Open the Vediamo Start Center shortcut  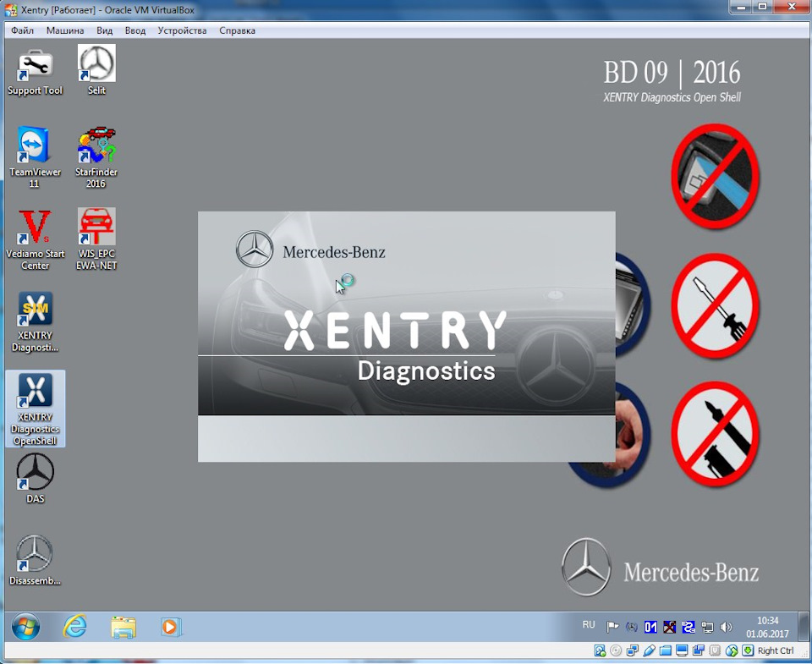[35, 239]
